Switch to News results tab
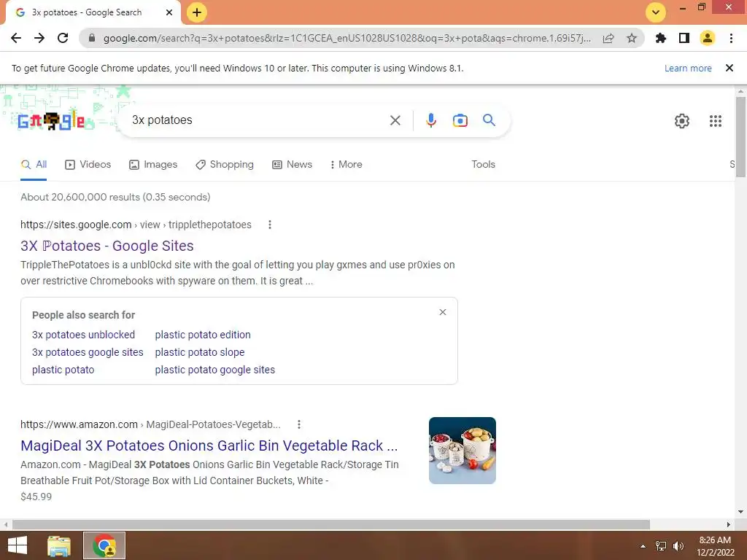This screenshot has height=560, width=747. pyautogui.click(x=292, y=164)
